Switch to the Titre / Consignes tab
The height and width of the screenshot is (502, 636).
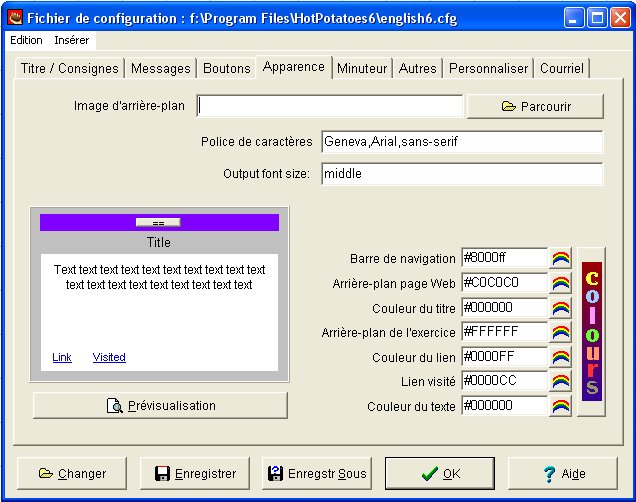69,68
